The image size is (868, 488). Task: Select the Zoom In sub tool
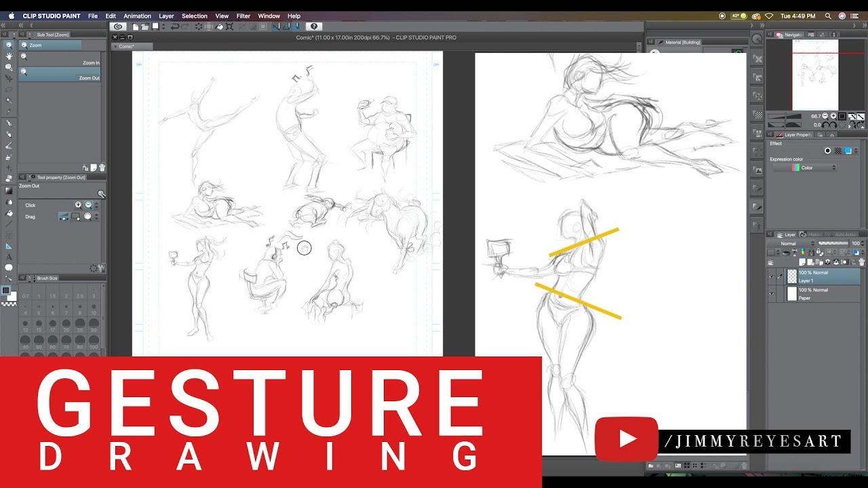[60, 60]
